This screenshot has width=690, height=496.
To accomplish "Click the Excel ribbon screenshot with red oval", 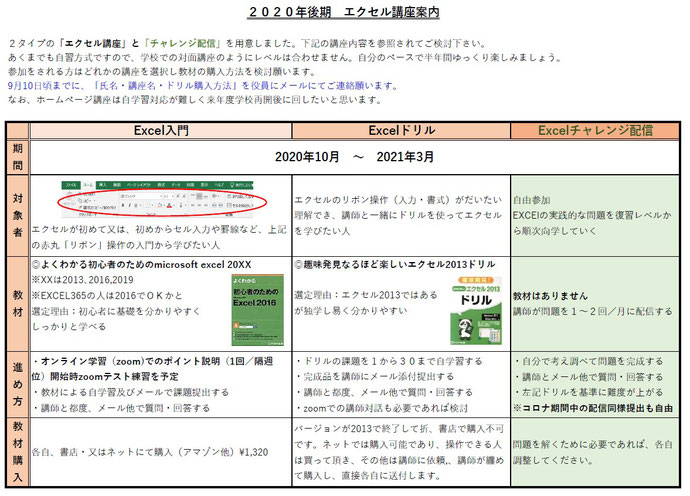I will 161,199.
